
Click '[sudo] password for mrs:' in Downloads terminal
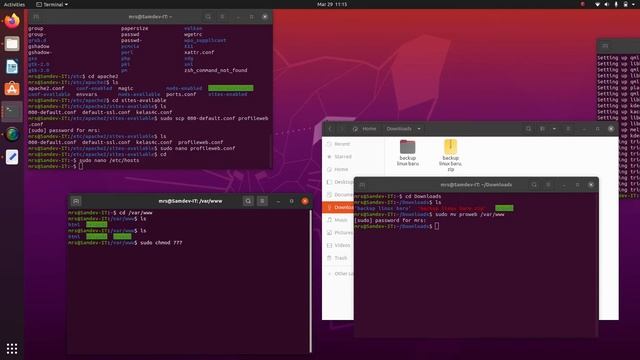tap(390, 220)
